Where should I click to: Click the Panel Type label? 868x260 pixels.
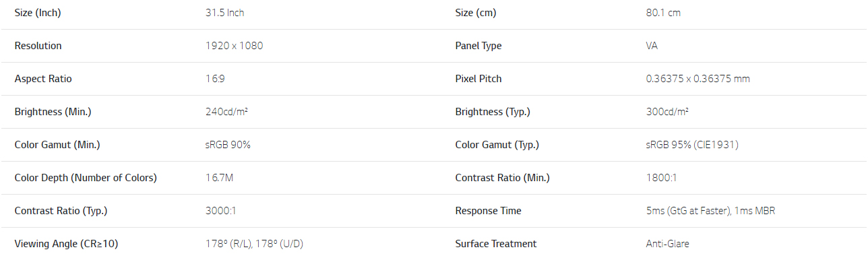[x=478, y=46]
